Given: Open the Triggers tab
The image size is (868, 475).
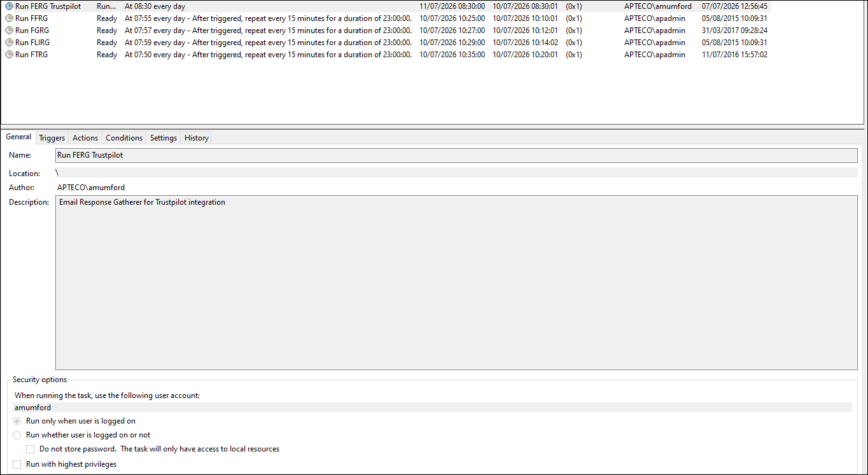Looking at the screenshot, I should tap(52, 138).
